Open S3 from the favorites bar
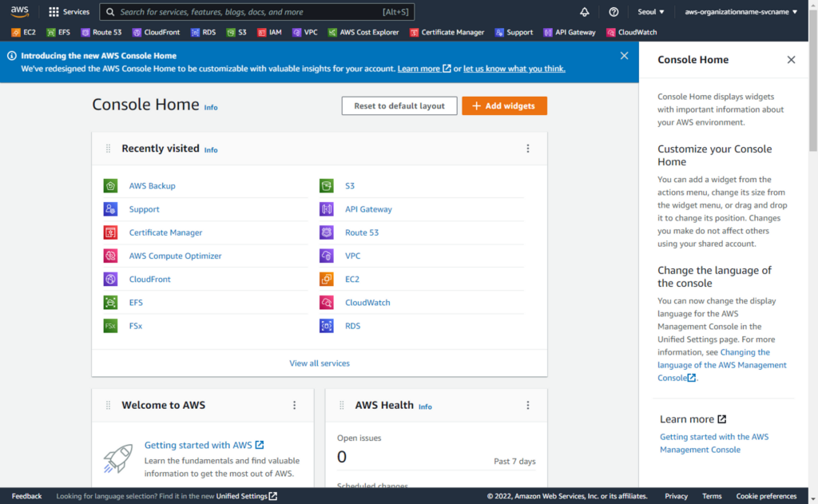The height and width of the screenshot is (504, 818). click(x=236, y=32)
